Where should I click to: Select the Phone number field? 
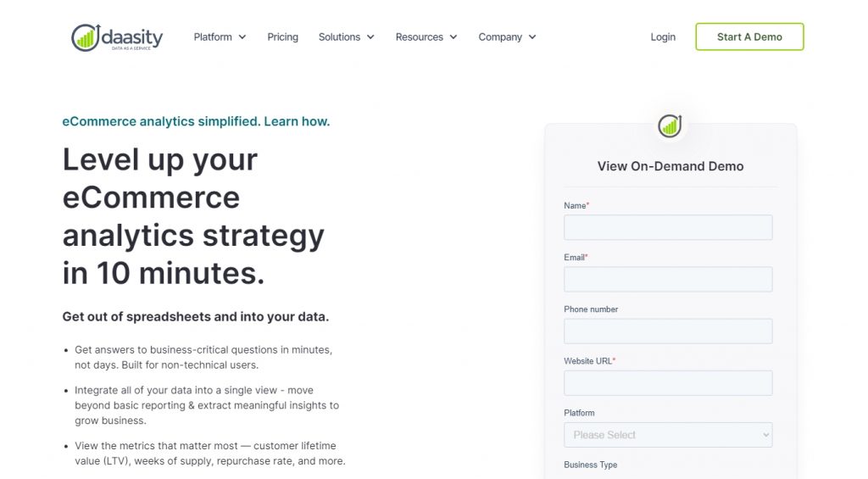668,331
